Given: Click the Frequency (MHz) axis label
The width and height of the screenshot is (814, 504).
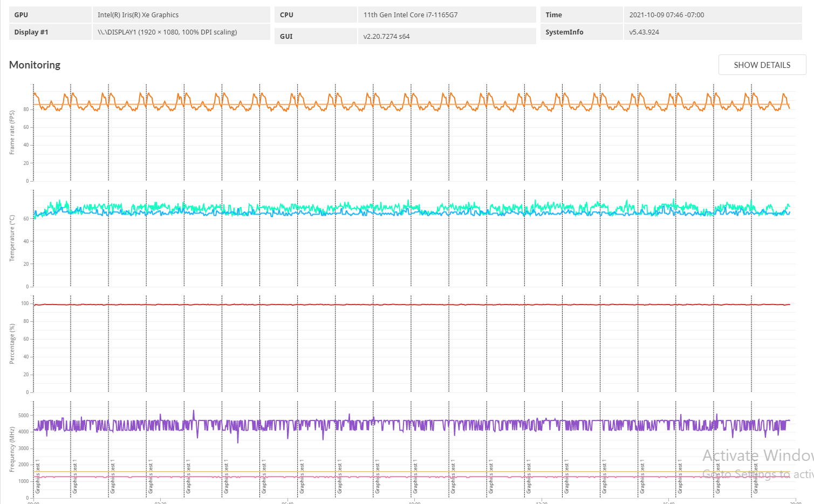Looking at the screenshot, I should coord(12,450).
